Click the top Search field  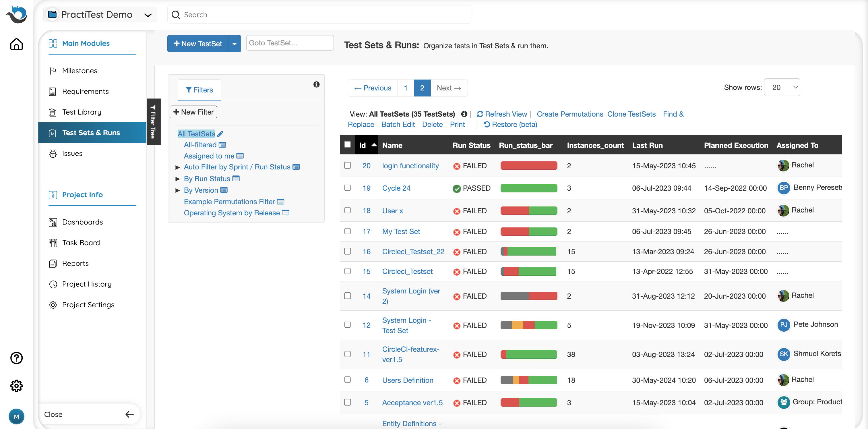pyautogui.click(x=319, y=14)
